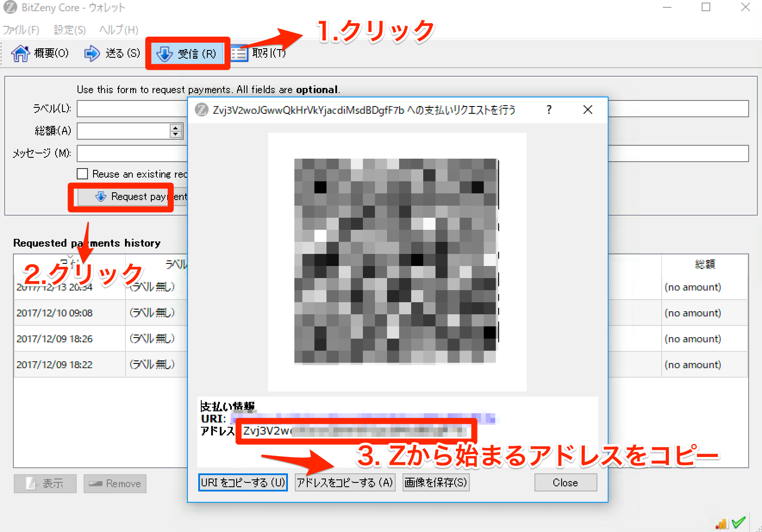Click the transactions list icon
This screenshot has height=532, width=762.
pyautogui.click(x=239, y=53)
